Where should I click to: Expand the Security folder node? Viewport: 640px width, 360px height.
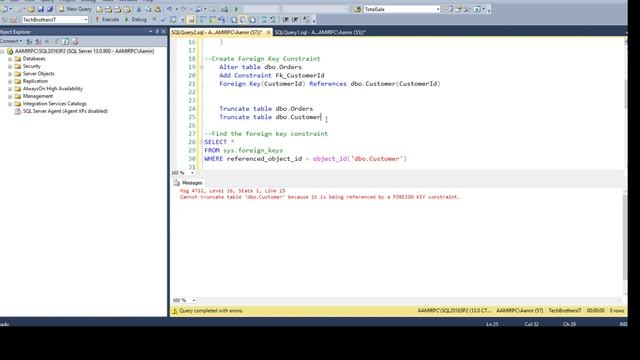tap(10, 66)
